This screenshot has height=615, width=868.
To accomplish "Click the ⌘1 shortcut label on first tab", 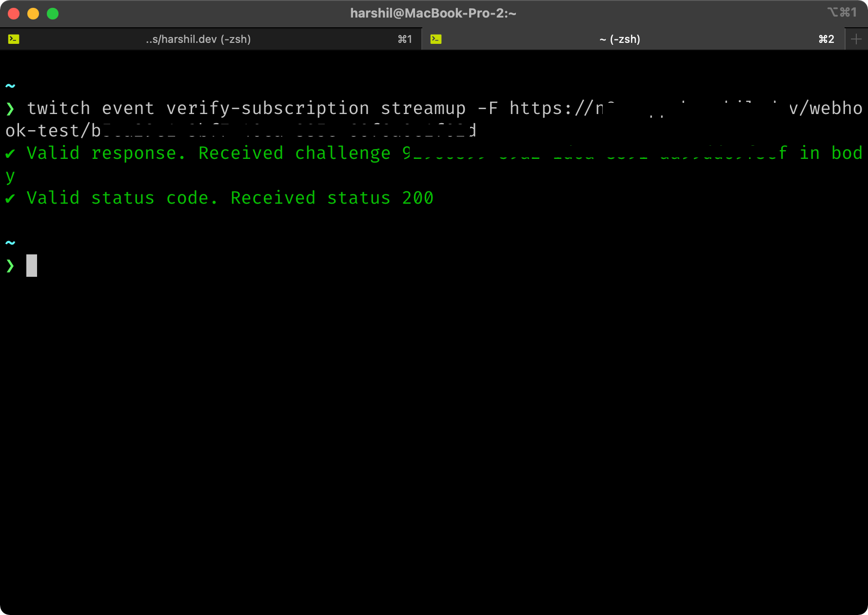I will pyautogui.click(x=405, y=39).
